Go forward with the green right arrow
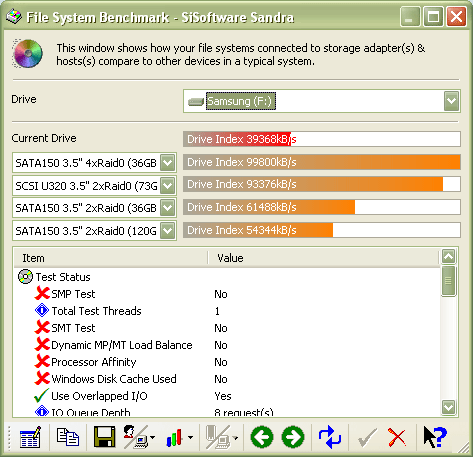 293,437
